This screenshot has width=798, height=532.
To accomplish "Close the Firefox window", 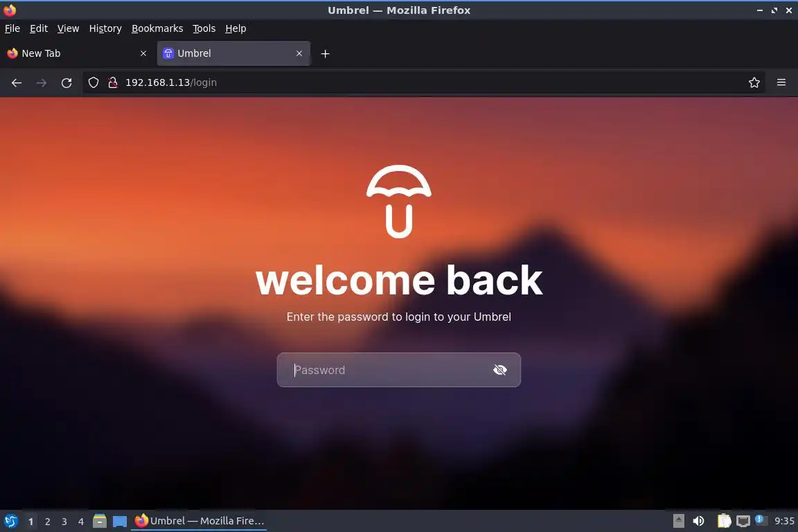I will pos(789,10).
